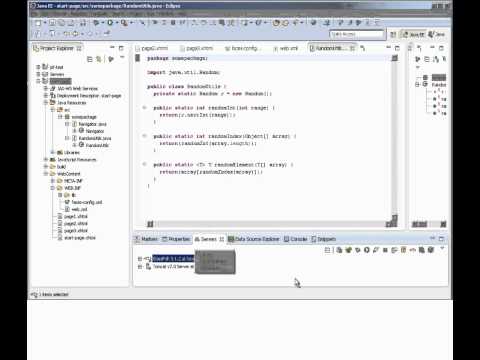Minimize the Project Explorer panel
Screen dimensions: 480x360
(x=112, y=47)
